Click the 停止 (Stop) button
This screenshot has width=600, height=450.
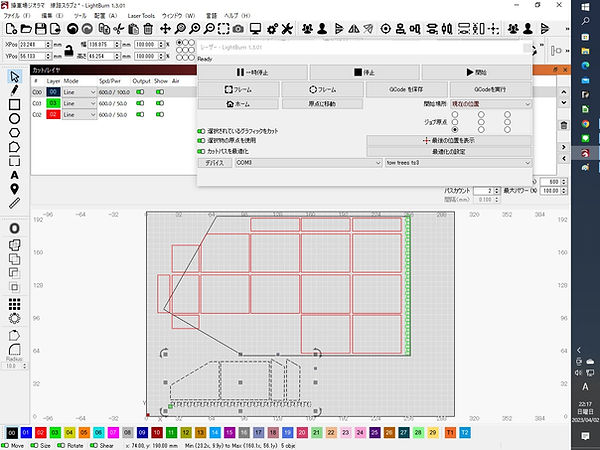point(364,72)
